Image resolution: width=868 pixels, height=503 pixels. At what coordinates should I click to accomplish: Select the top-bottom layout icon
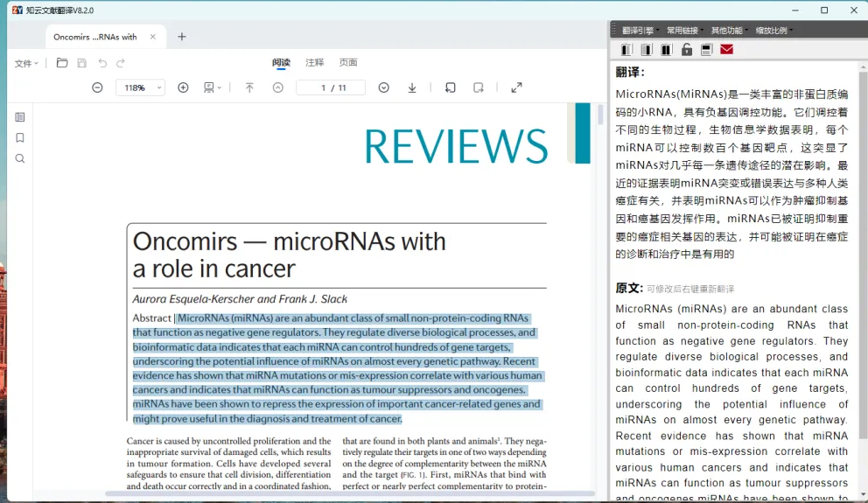[x=706, y=50]
